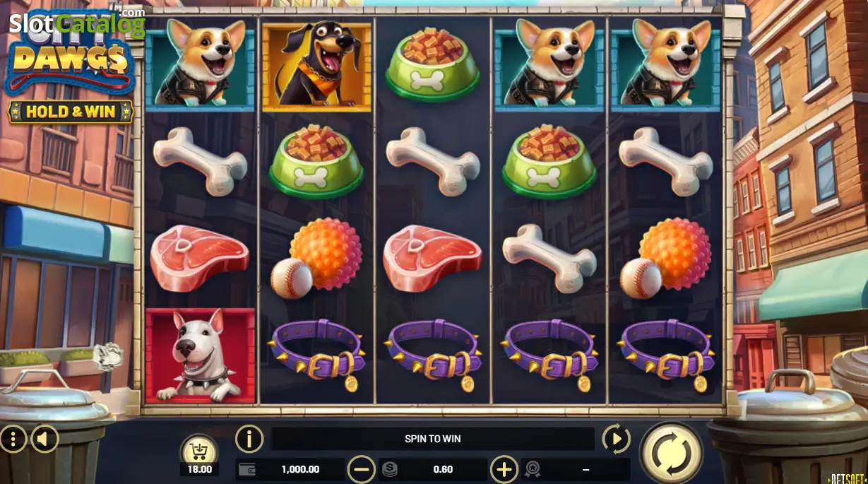The image size is (868, 484).
Task: Spin the reels with big round button
Action: (671, 454)
